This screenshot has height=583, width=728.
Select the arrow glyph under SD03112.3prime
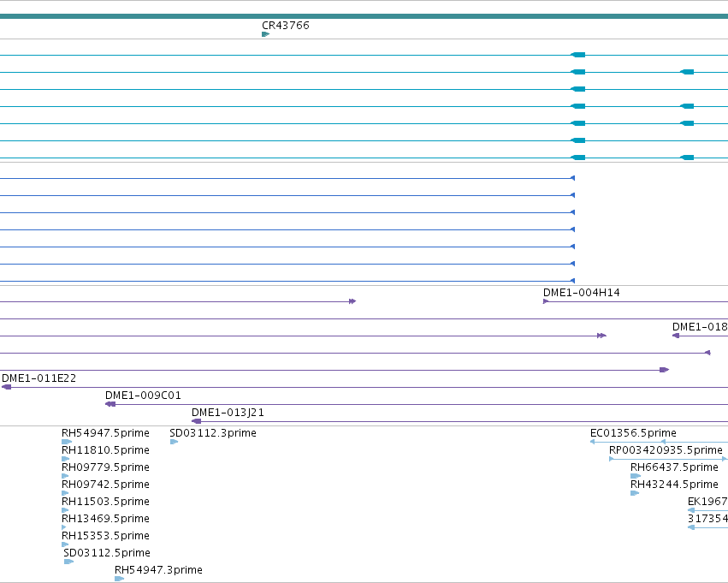pyautogui.click(x=175, y=442)
